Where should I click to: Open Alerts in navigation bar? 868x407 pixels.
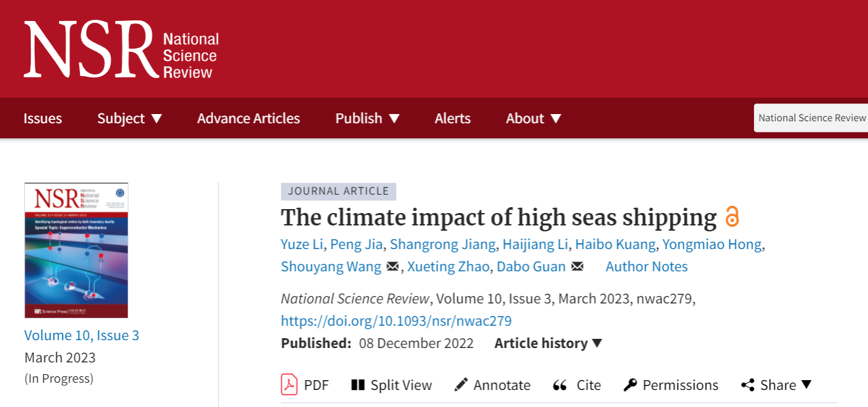(452, 119)
